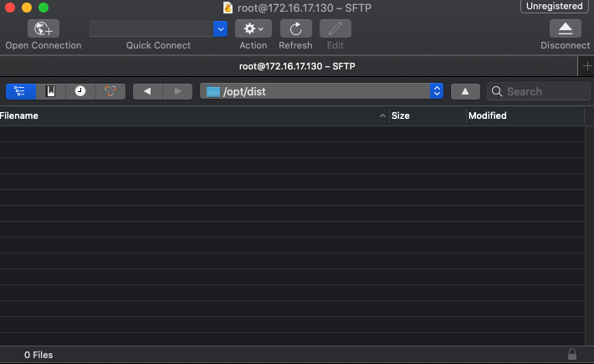The image size is (594, 364).
Task: Refresh the directory listing
Action: 295,28
